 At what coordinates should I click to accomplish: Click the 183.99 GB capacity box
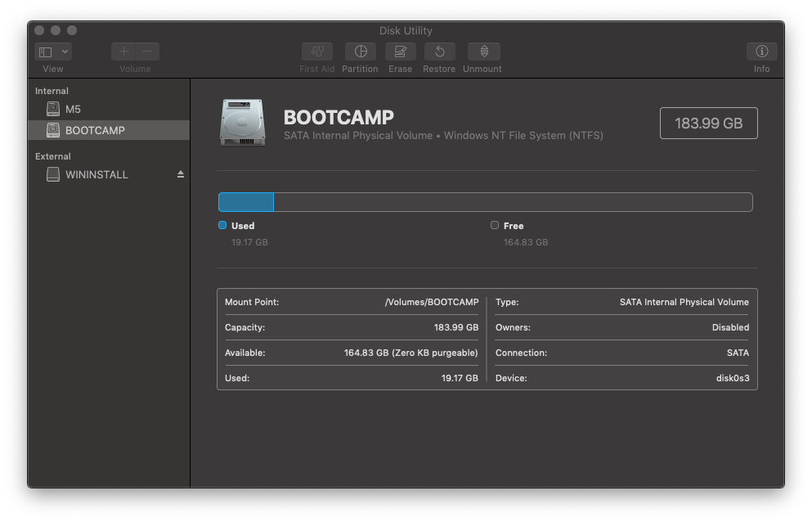pyautogui.click(x=708, y=123)
